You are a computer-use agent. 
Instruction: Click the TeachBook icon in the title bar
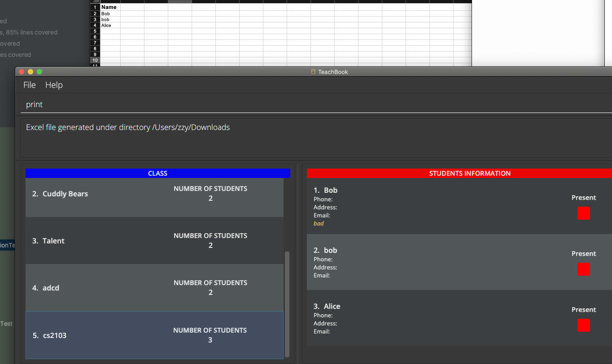313,72
